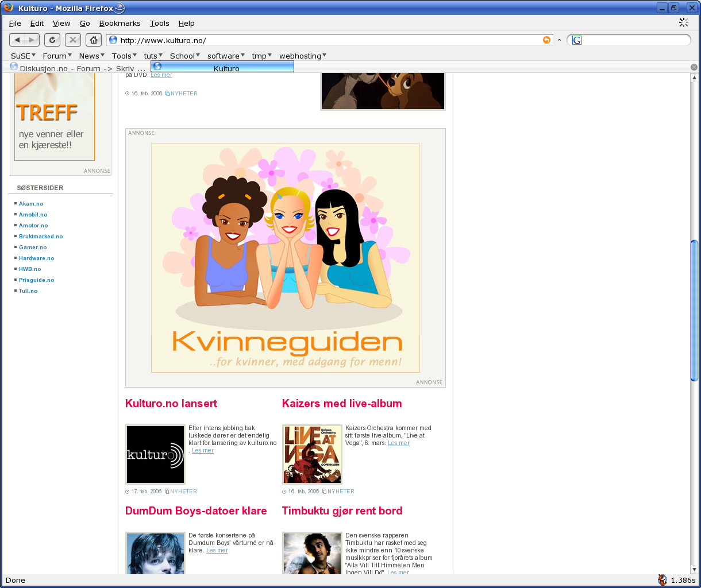Open the Forum bookmarks folder
Viewport: 701px width, 588px height.
57,56
